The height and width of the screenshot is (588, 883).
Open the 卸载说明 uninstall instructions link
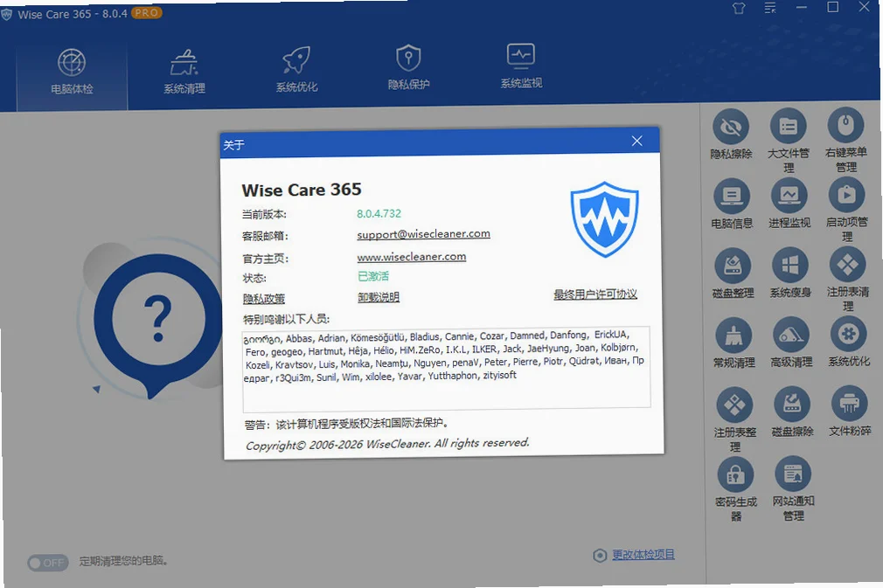(379, 296)
